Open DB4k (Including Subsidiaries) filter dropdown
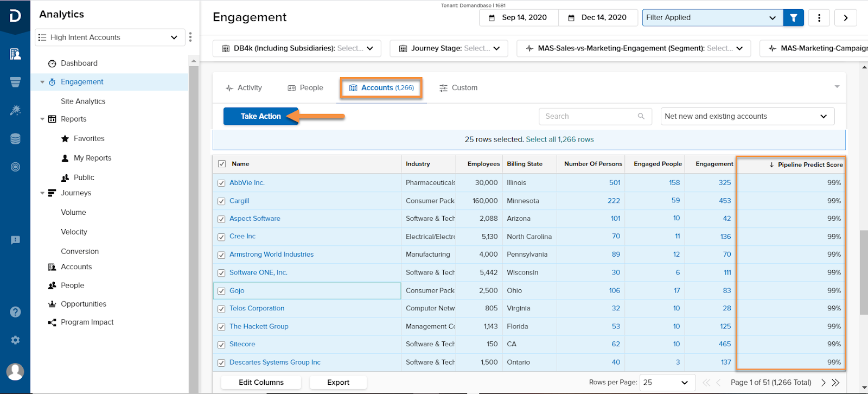 tap(297, 48)
